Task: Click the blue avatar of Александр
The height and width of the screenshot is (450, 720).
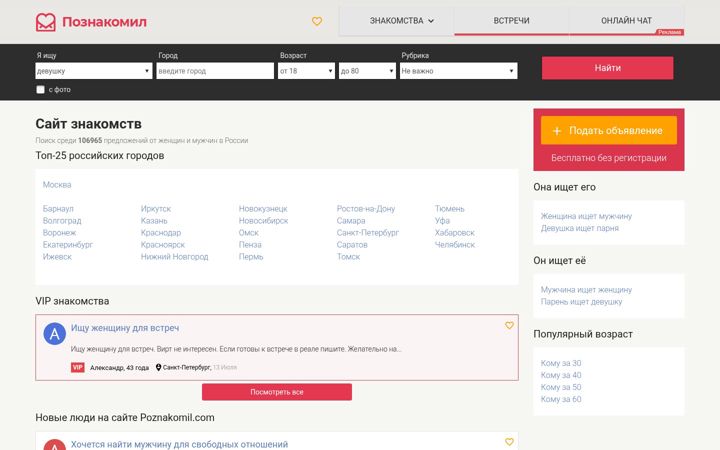Action: pos(55,333)
